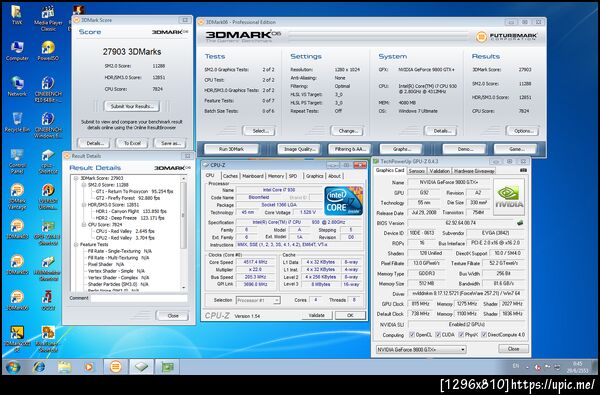Collapse the 3DMark Score tree node

[76, 178]
